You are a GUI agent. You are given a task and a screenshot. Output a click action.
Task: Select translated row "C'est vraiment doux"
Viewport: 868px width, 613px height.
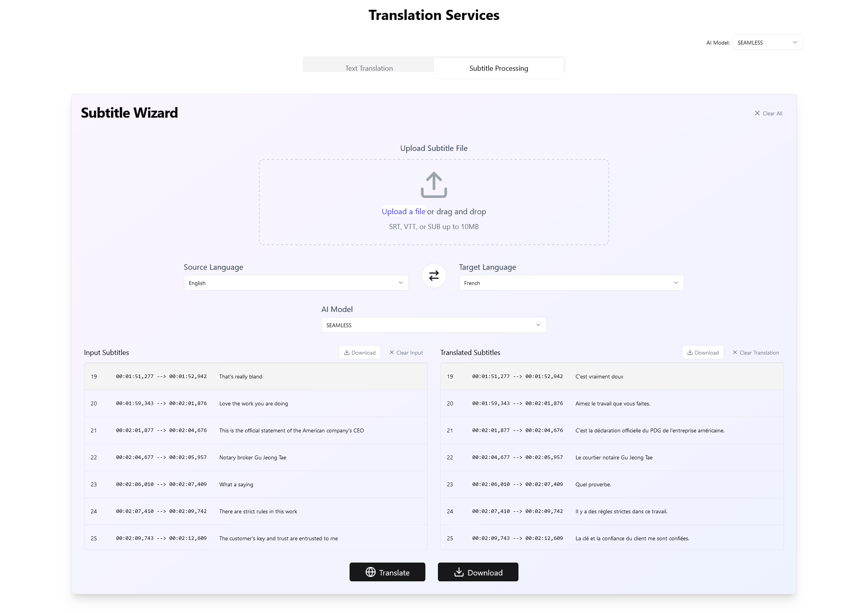[612, 376]
